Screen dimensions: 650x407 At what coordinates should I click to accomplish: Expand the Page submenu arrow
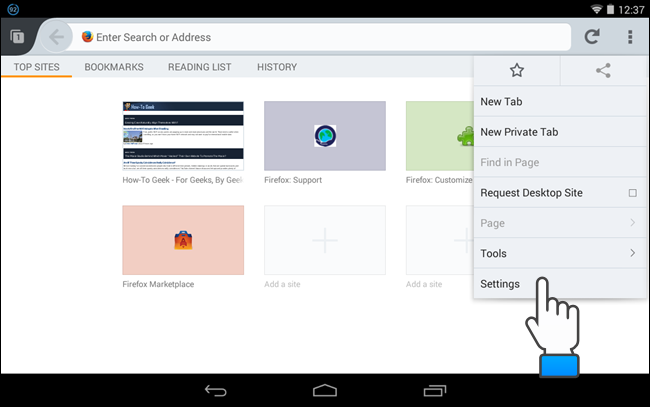[633, 223]
